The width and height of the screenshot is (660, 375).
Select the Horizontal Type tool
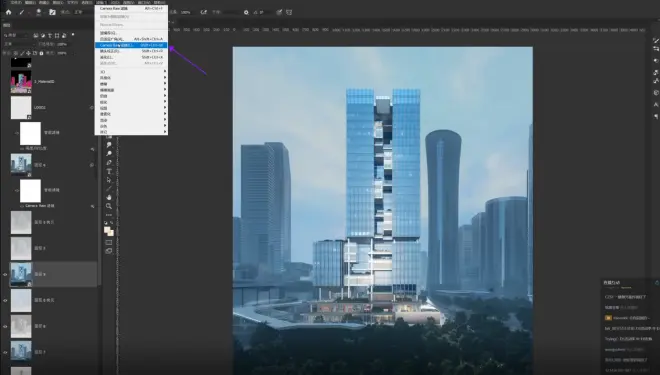(109, 171)
